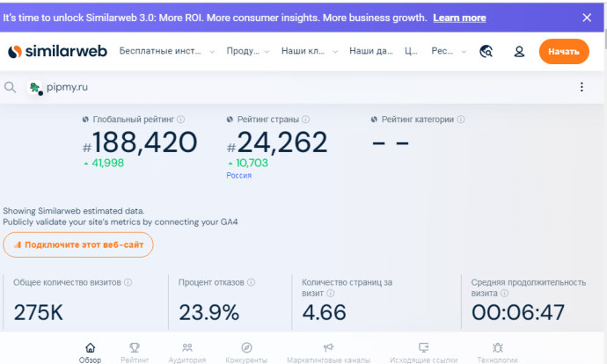Switch to the Маркетинговые каналы tab
Viewport: 607px width, 364px height.
tap(329, 353)
